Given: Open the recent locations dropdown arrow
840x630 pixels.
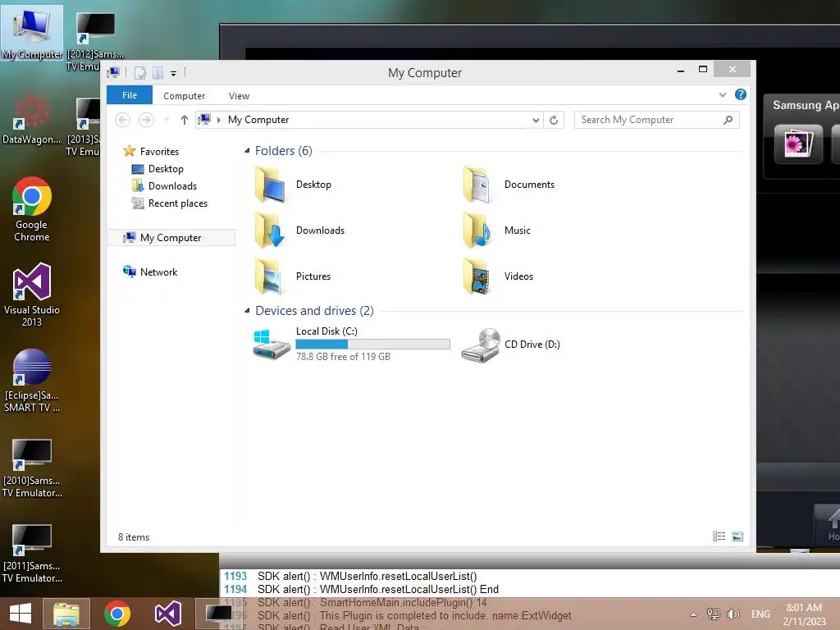Looking at the screenshot, I should pos(167,120).
